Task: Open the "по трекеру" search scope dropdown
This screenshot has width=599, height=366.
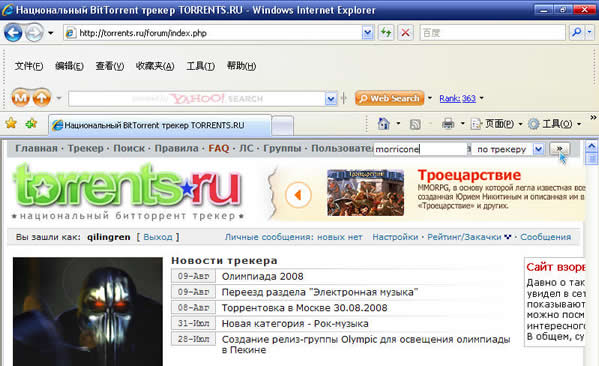Action: coord(538,149)
